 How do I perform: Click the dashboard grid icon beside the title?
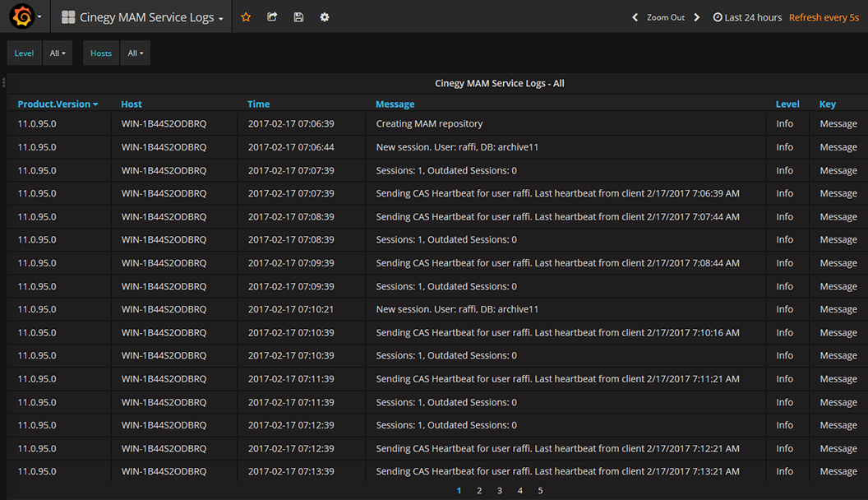(x=68, y=17)
